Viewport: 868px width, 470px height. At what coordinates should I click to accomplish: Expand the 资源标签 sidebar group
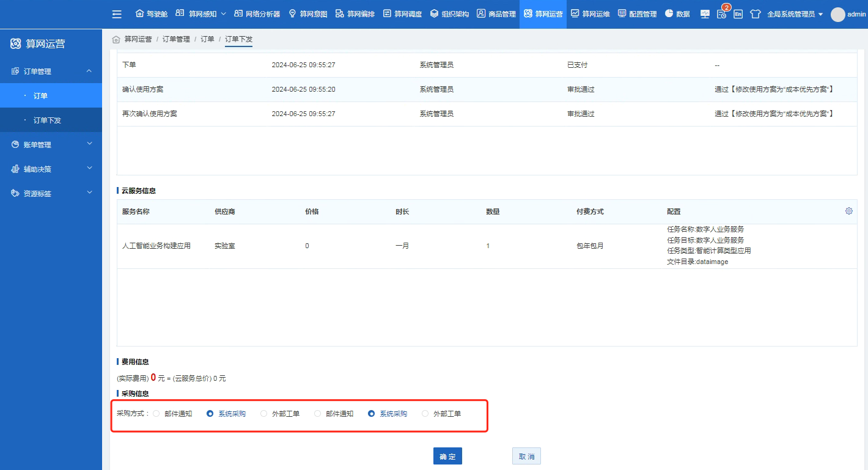click(x=51, y=194)
